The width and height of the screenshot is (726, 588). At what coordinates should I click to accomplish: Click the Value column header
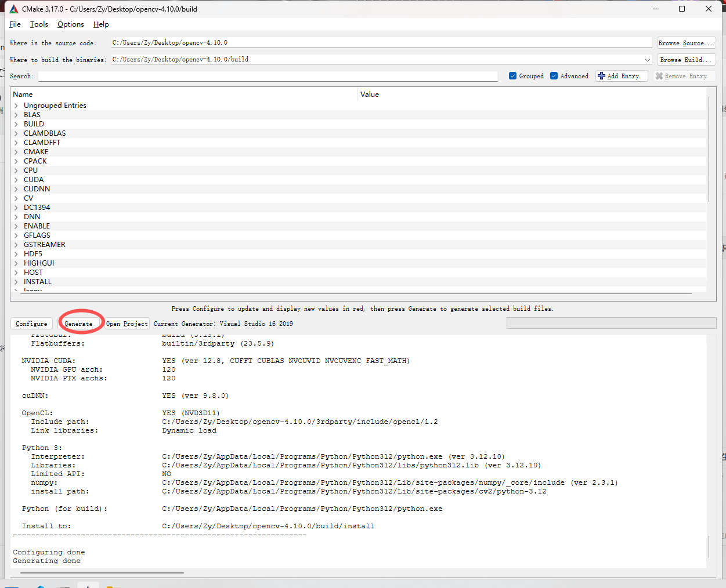click(532, 95)
